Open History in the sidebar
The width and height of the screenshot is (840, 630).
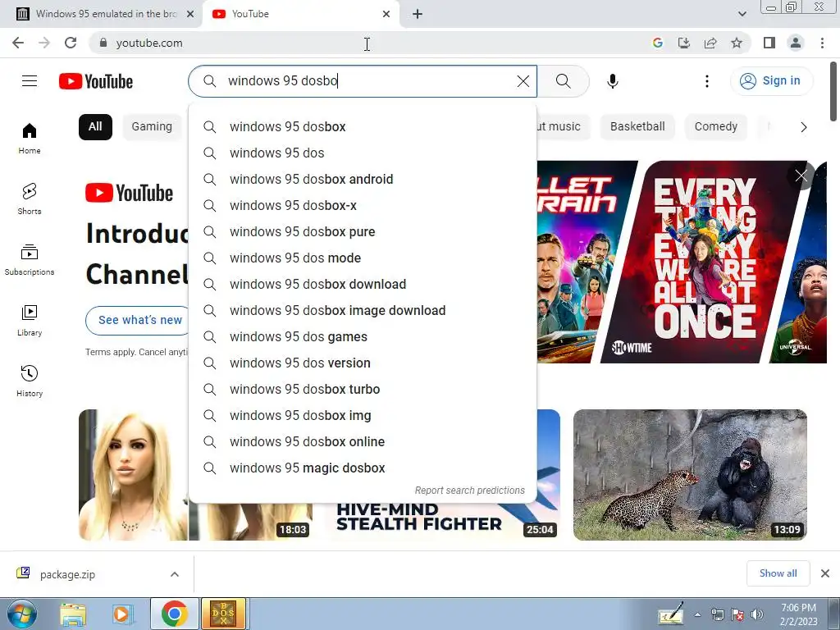pyautogui.click(x=30, y=381)
